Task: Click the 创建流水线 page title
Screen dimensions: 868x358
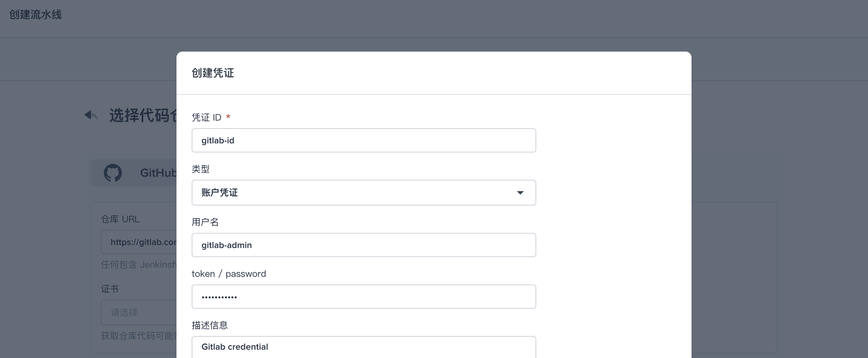Action: 35,15
